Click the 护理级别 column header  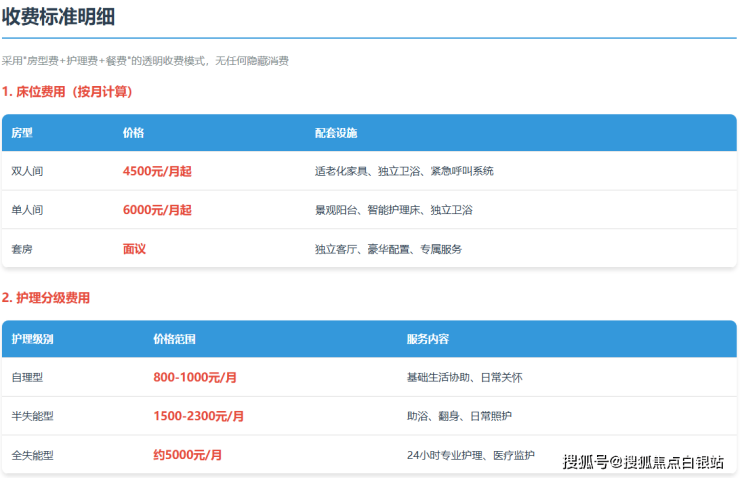(x=32, y=339)
